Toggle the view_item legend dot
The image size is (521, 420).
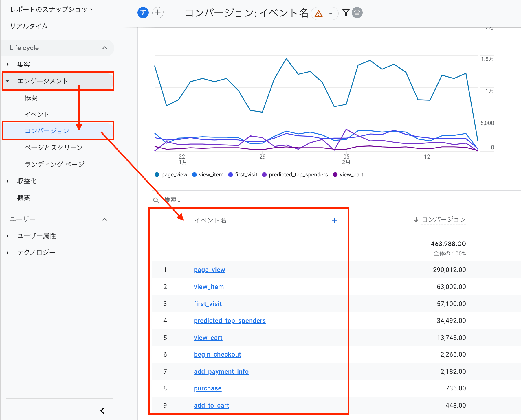pos(195,175)
